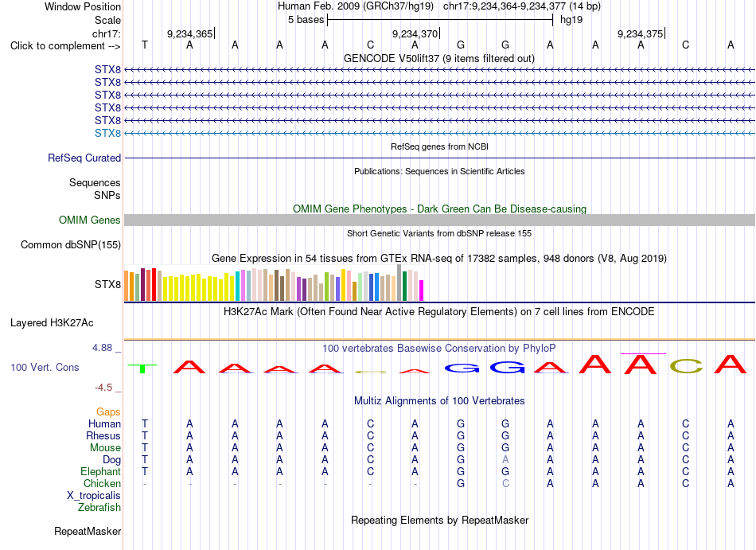The height and width of the screenshot is (550, 756).
Task: Open '100 vertebrates Basewise Conservation by PhyloP' title
Action: coord(439,348)
